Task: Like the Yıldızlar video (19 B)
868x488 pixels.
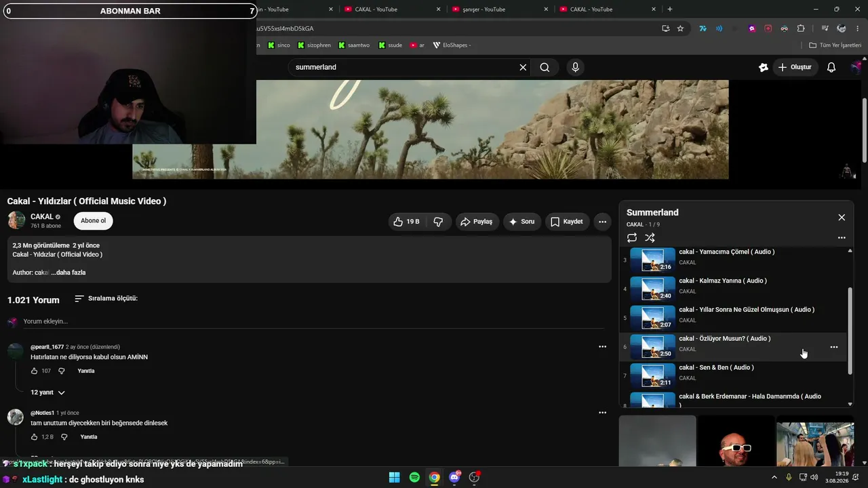Action: coord(407,222)
